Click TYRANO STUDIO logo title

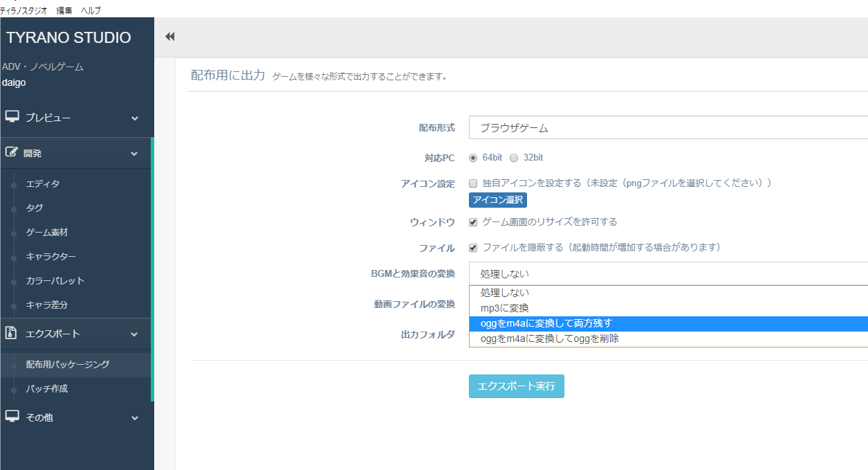pos(68,37)
